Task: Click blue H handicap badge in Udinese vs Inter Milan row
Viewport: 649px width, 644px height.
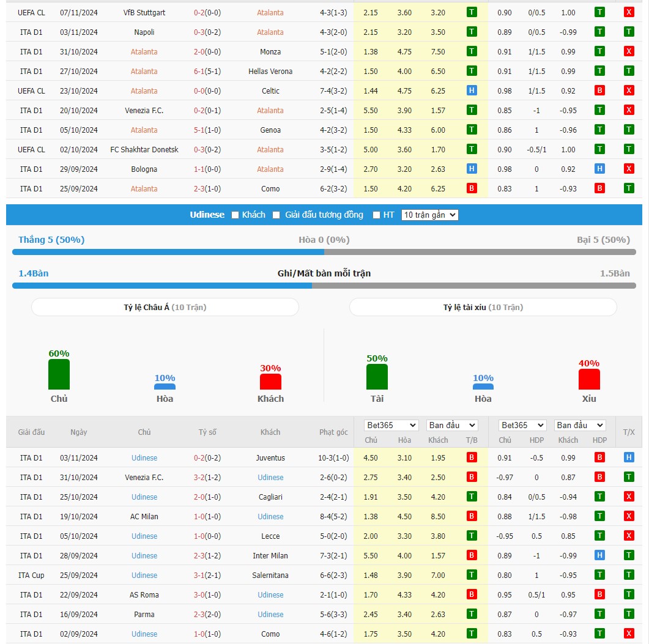Action: (x=599, y=555)
